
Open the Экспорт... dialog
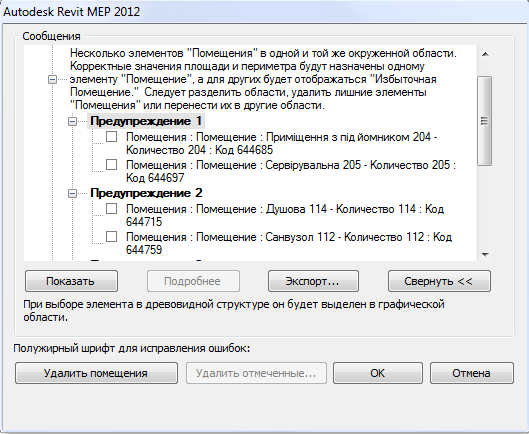313,281
